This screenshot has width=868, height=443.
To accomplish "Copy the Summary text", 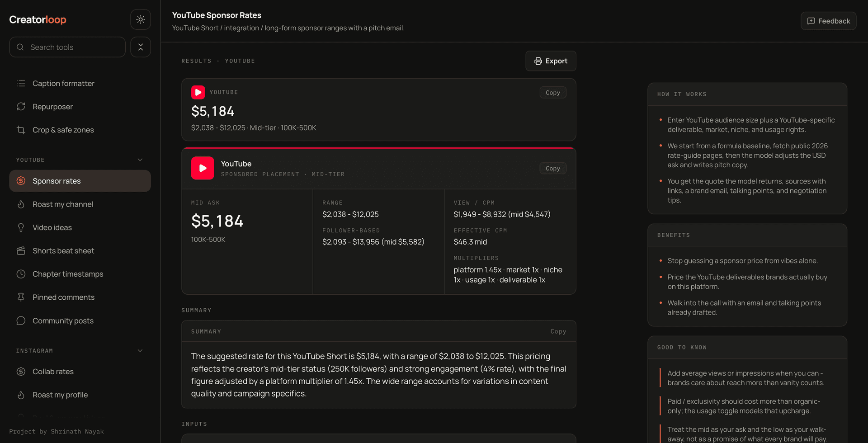I will coord(558,331).
